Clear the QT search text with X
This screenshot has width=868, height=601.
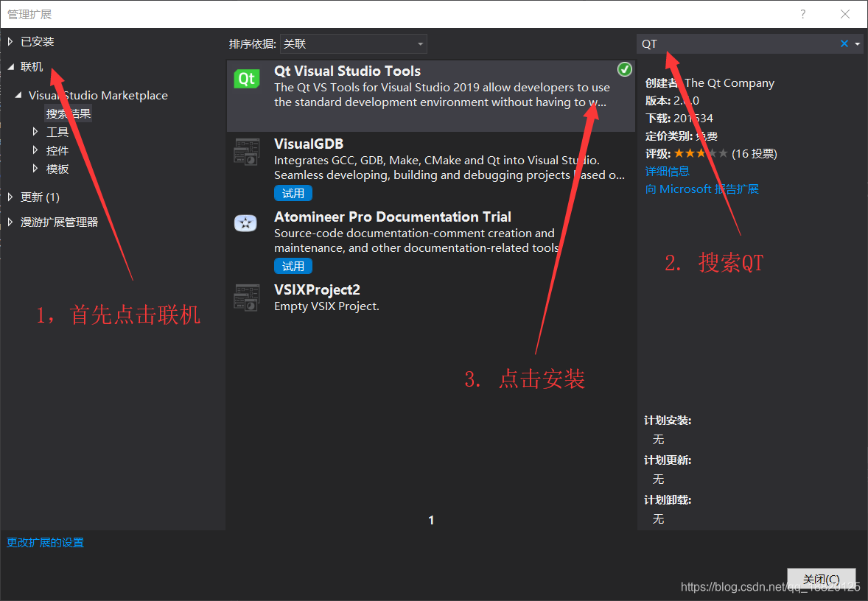click(844, 43)
